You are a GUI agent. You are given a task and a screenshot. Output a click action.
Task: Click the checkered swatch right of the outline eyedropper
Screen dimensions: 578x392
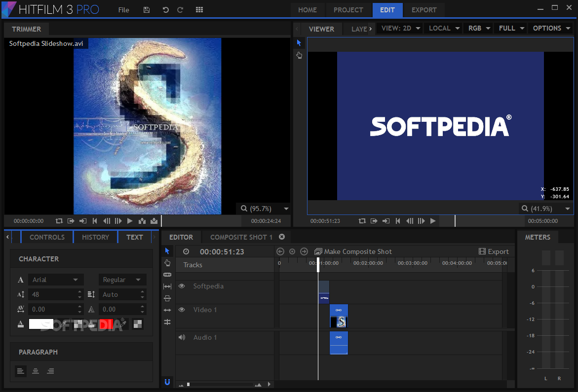(x=138, y=324)
